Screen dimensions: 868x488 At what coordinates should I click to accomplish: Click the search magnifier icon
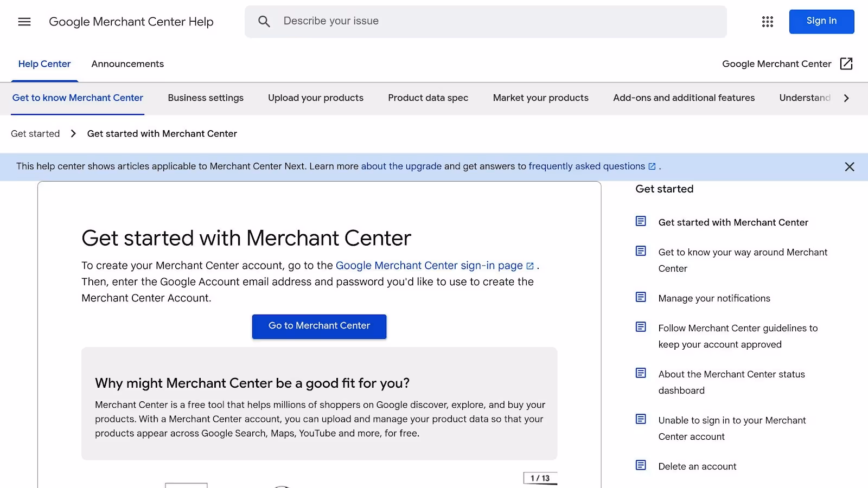[x=264, y=22]
